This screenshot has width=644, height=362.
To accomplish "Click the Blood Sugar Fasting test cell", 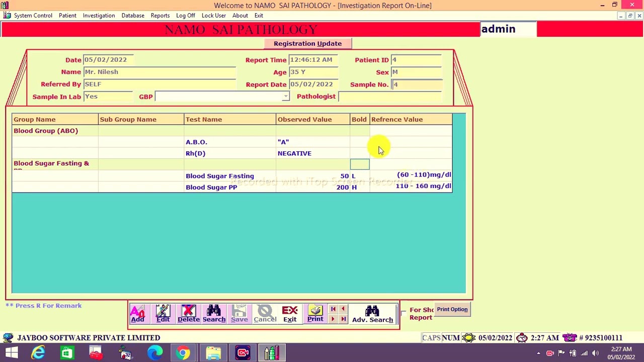I will pyautogui.click(x=230, y=176).
